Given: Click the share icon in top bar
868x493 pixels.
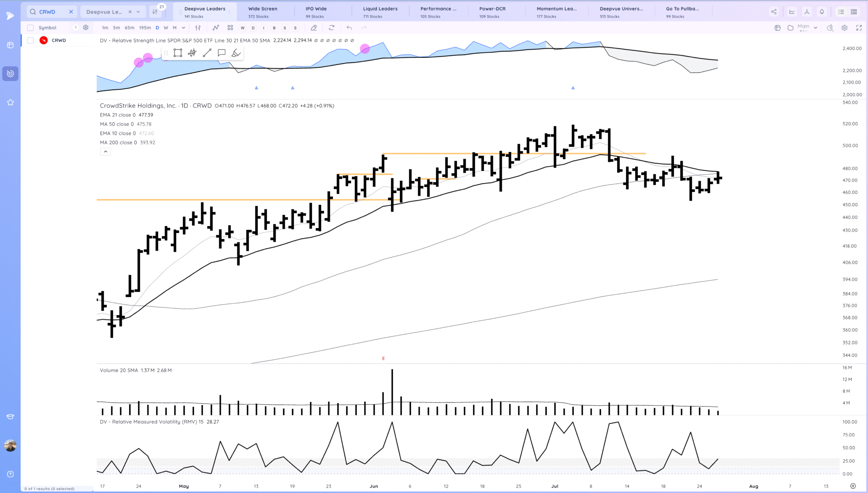Looking at the screenshot, I should pos(774,12).
